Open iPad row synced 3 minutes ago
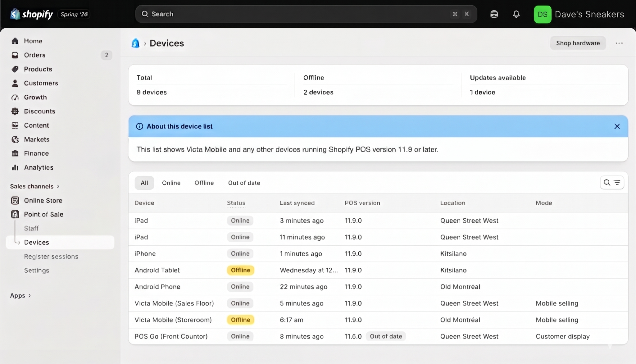Viewport: 636px width, 364px height. (x=378, y=221)
